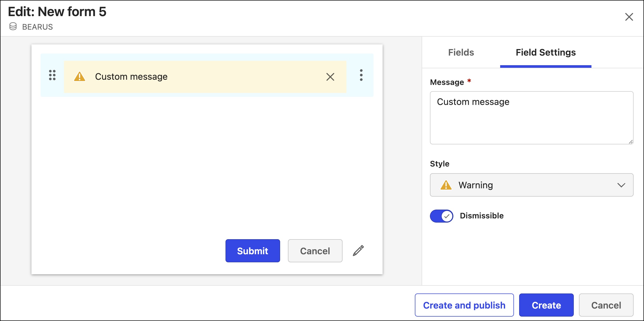Click the pencil icon to edit form buttons

click(358, 251)
